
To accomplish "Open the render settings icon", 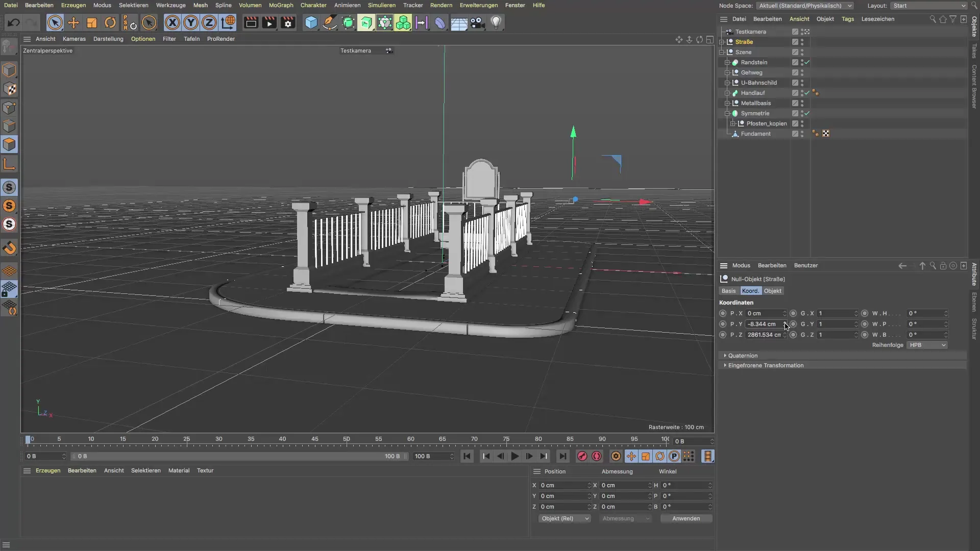I will pos(288,23).
